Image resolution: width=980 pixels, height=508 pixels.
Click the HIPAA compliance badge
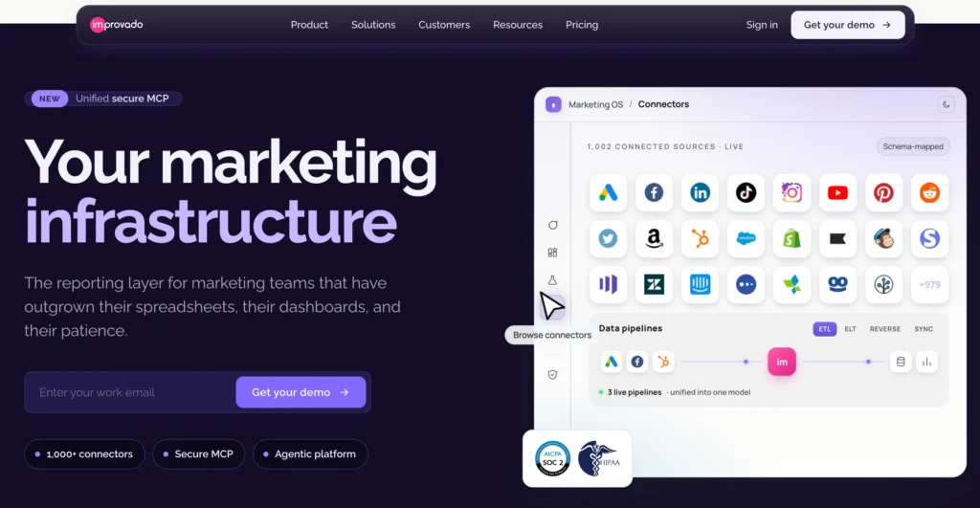click(x=599, y=458)
